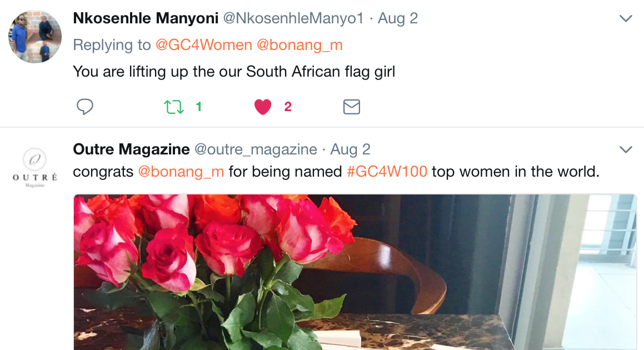Open the @GC4Women mention link
This screenshot has width=644, height=350.
203,45
